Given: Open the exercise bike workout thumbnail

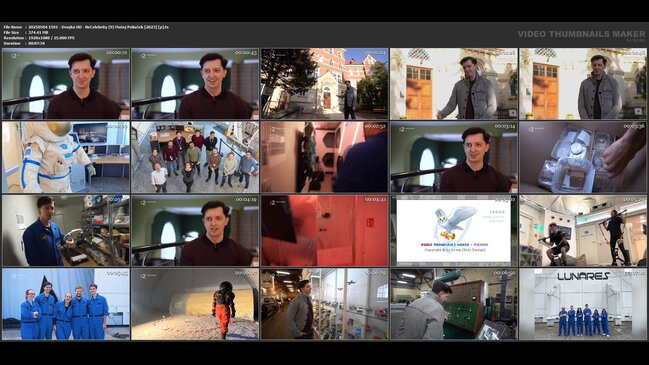Looking at the screenshot, I should pos(583,231).
